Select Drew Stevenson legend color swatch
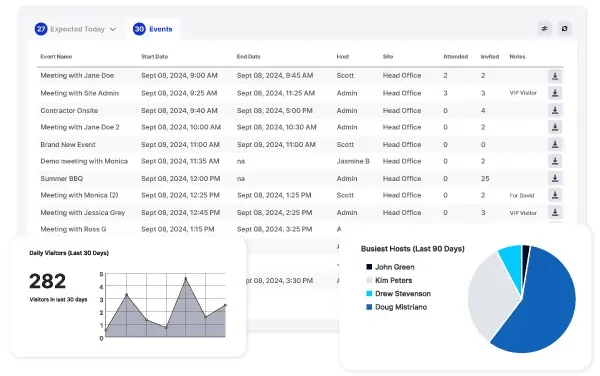 coord(369,294)
